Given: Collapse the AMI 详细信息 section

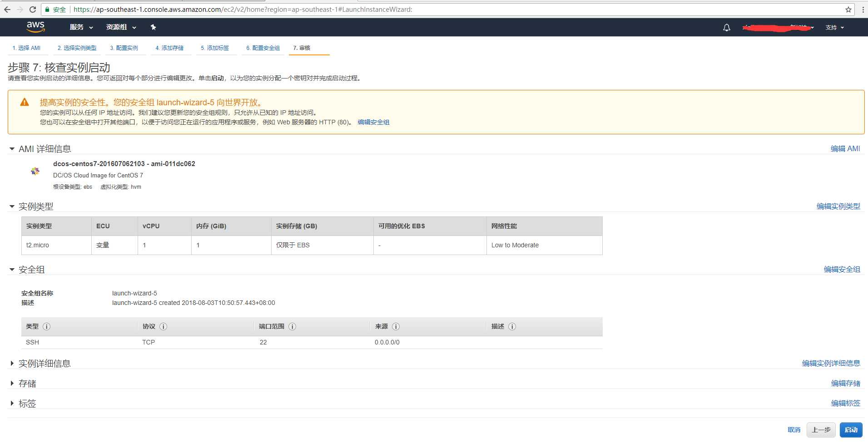Looking at the screenshot, I should (12, 149).
